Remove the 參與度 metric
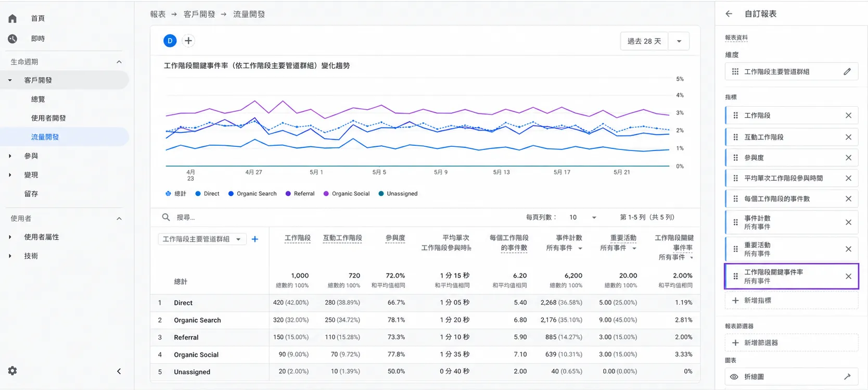 click(848, 158)
